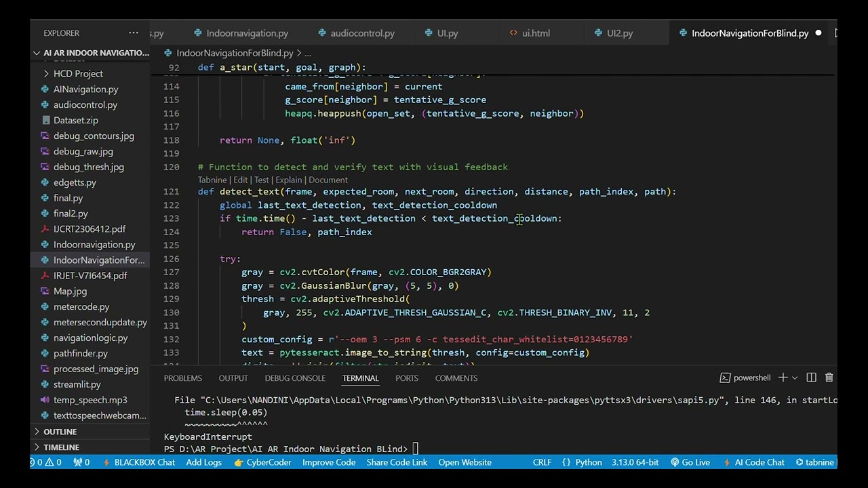Open final2.py in explorer
The height and width of the screenshot is (488, 868).
click(71, 213)
